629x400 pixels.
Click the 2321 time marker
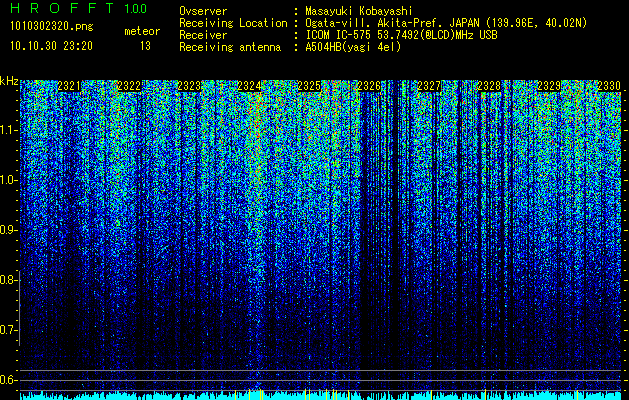(x=69, y=86)
